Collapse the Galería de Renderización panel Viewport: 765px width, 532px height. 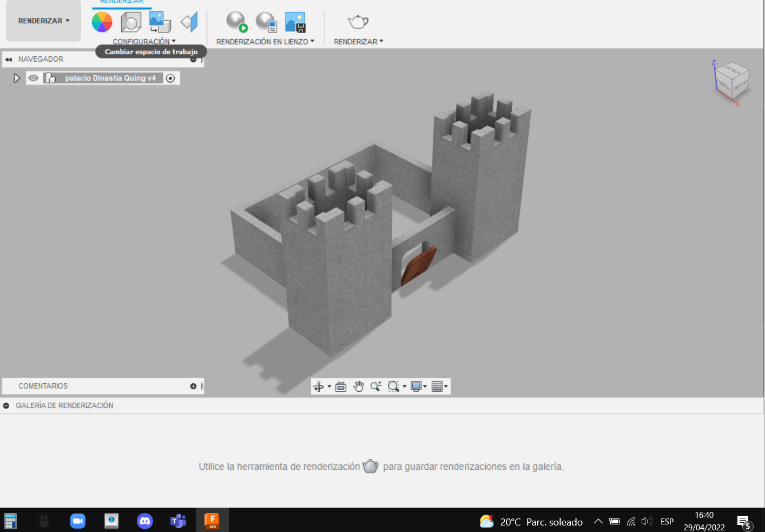tap(6, 405)
